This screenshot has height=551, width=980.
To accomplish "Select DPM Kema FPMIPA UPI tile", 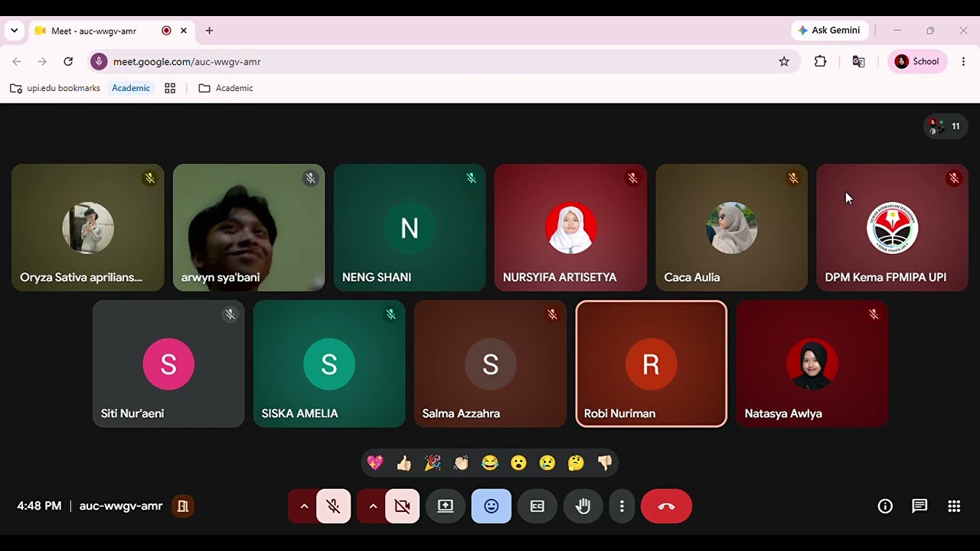I will point(892,227).
